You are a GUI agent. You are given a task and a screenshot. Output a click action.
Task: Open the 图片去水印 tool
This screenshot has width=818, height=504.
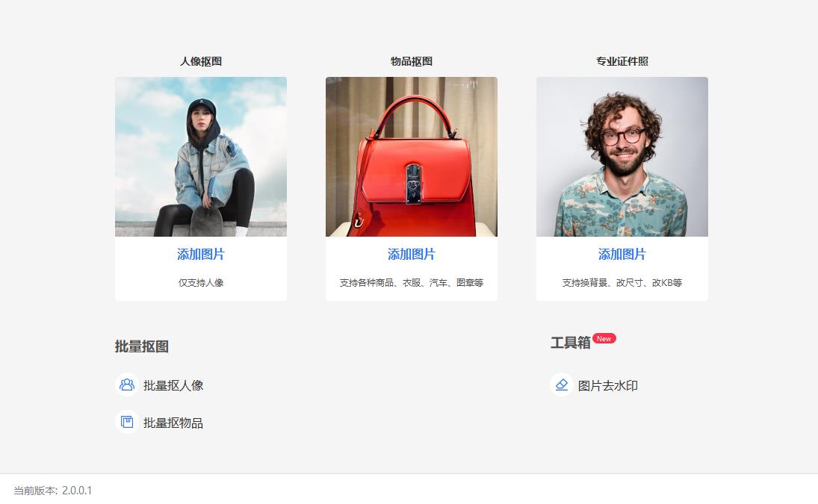click(x=608, y=385)
